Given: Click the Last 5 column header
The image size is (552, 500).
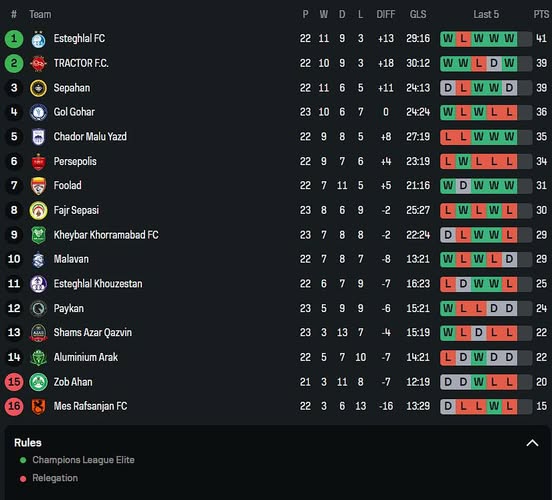Looking at the screenshot, I should point(486,14).
